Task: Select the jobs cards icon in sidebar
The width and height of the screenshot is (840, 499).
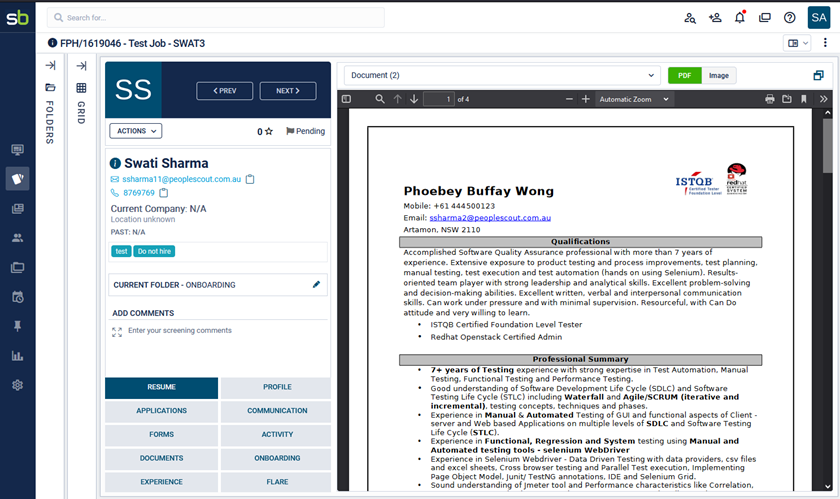Action: click(18, 178)
